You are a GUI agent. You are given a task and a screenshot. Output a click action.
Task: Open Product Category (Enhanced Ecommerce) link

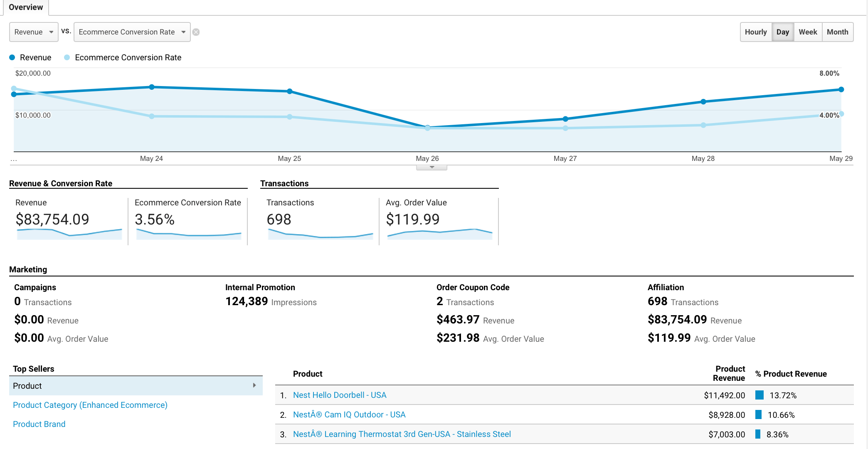90,405
